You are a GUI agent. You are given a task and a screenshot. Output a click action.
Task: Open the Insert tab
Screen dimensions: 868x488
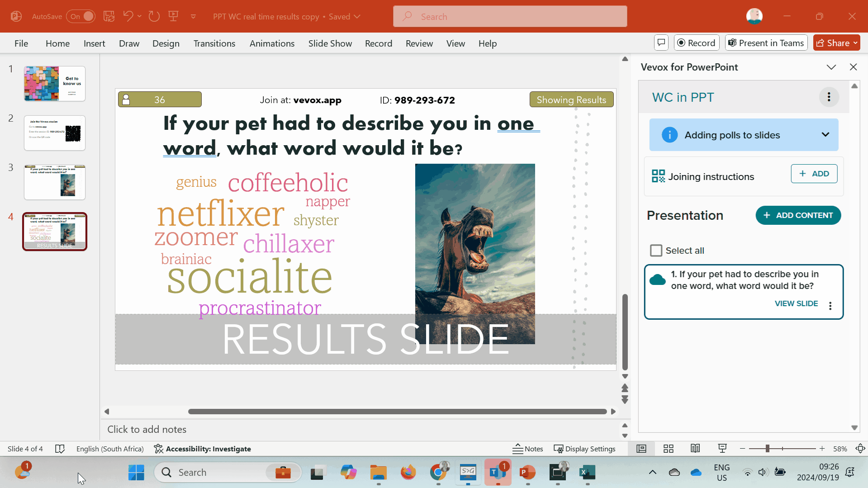(x=94, y=43)
